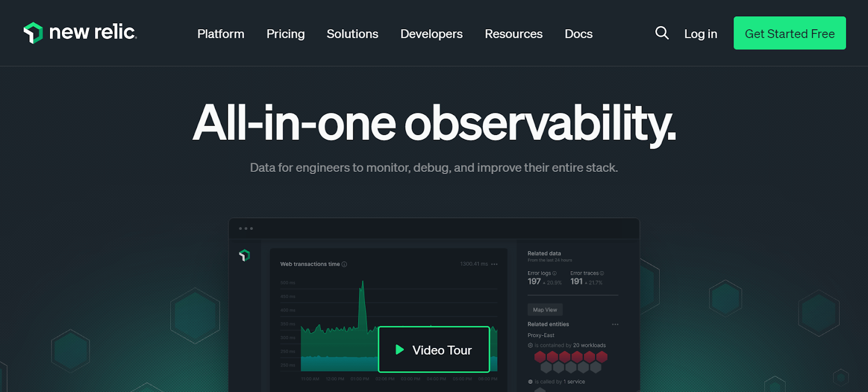
Task: Click the 'Web transactions time' chart title
Action: [x=310, y=264]
